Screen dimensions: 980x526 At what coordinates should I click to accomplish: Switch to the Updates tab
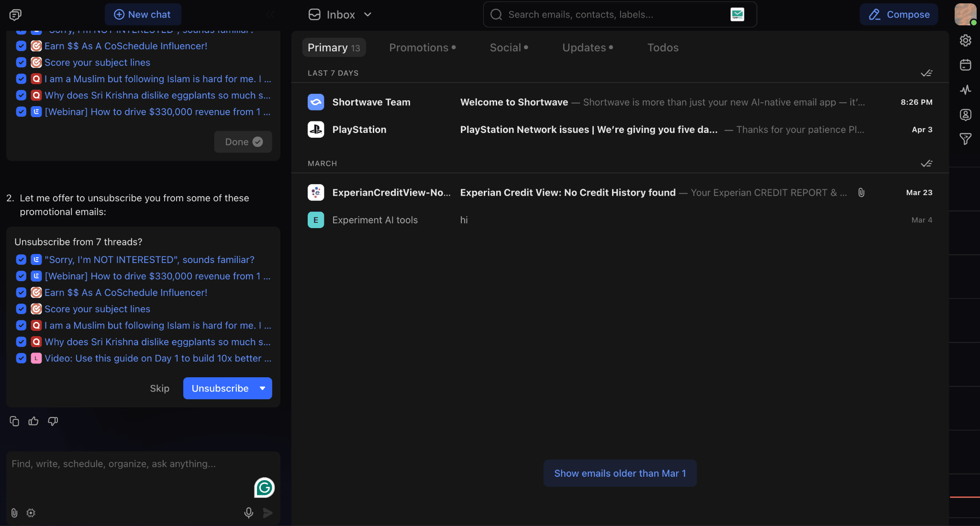pos(588,47)
